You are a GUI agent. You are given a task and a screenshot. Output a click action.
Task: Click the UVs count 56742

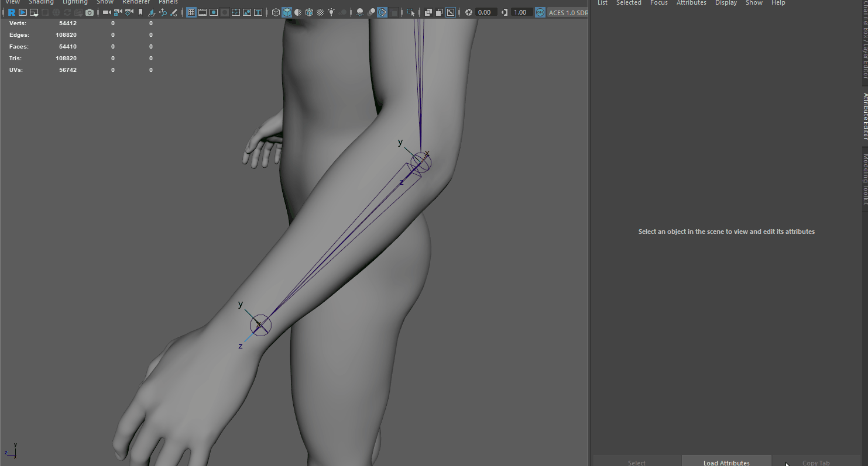tap(68, 70)
